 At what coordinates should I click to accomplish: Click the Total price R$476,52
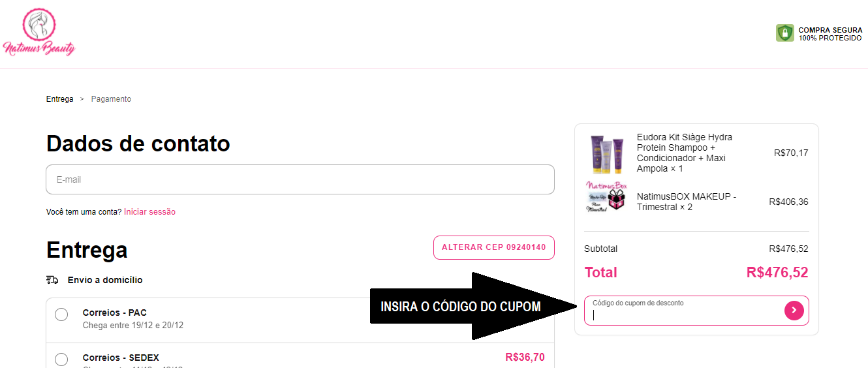tap(777, 273)
